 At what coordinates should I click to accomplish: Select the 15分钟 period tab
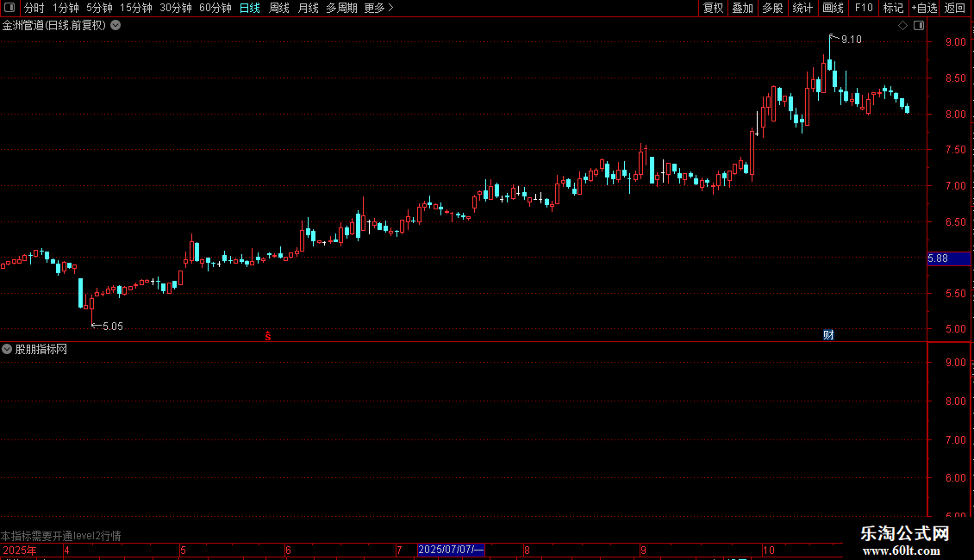click(135, 8)
